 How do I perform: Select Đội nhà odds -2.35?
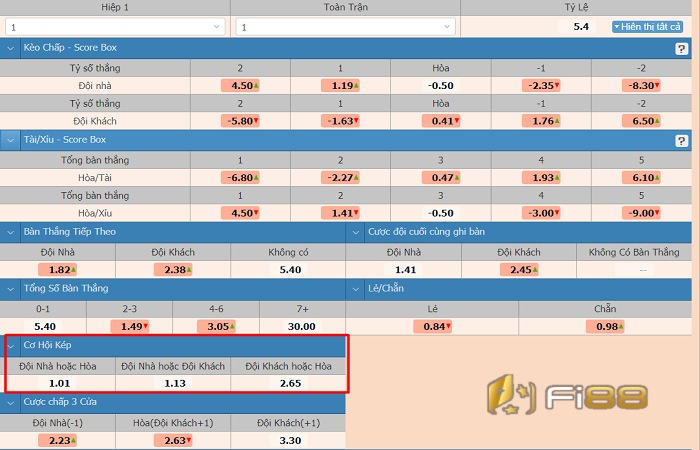point(541,86)
